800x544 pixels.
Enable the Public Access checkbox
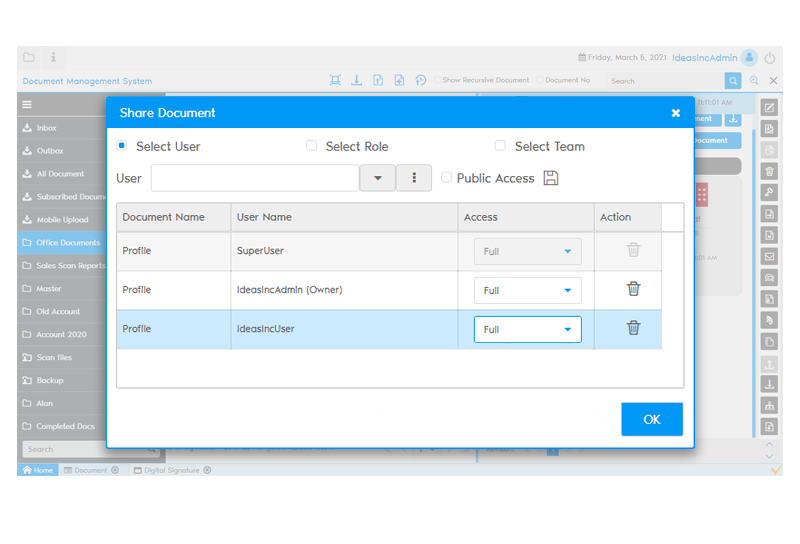click(x=447, y=178)
